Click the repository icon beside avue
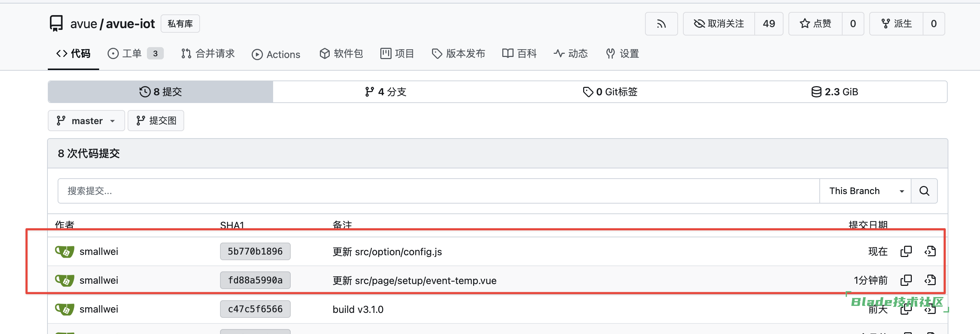This screenshot has height=334, width=980. click(56, 24)
